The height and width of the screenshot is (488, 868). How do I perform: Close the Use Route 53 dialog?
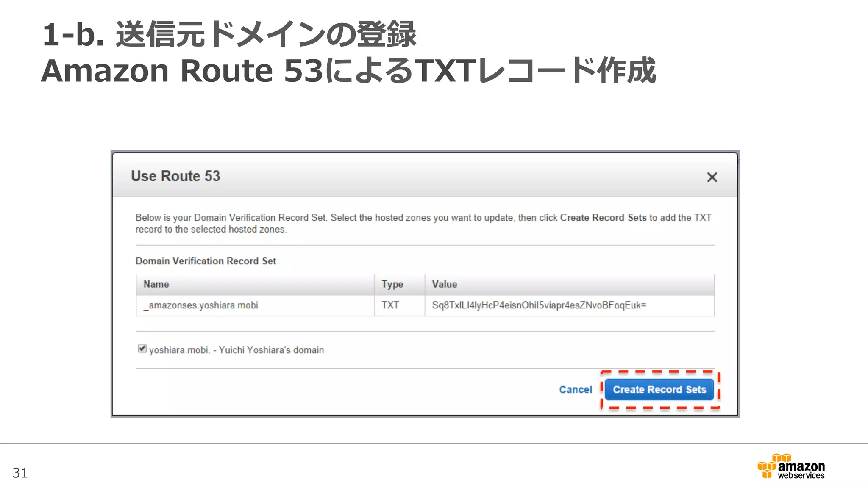pos(712,177)
